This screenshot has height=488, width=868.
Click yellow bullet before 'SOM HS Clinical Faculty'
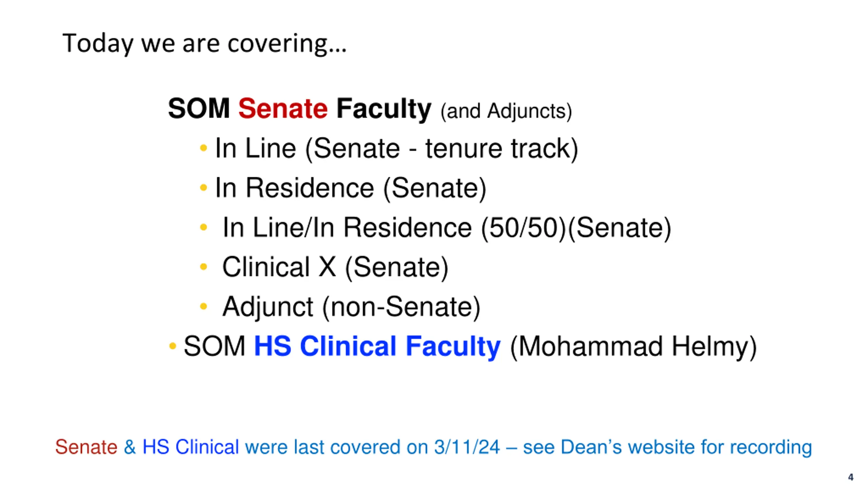pyautogui.click(x=173, y=346)
